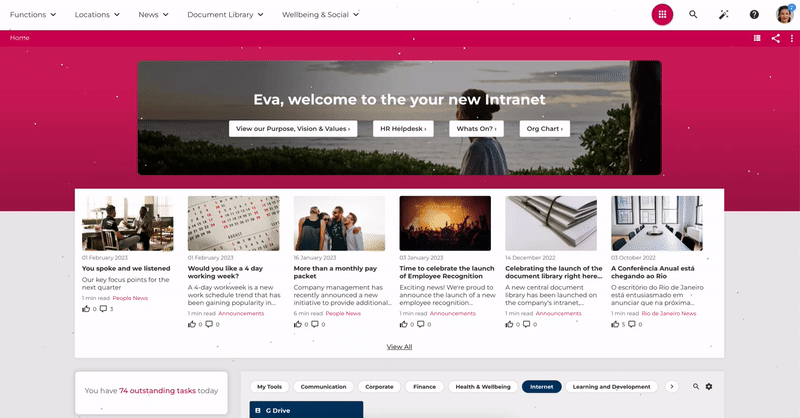Open the Locations menu
The image size is (800, 418).
point(97,15)
